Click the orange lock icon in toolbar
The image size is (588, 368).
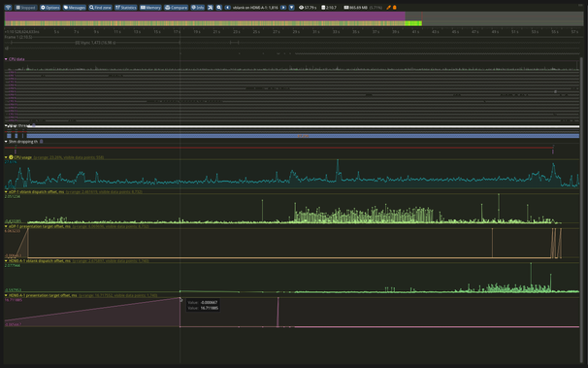(x=395, y=8)
